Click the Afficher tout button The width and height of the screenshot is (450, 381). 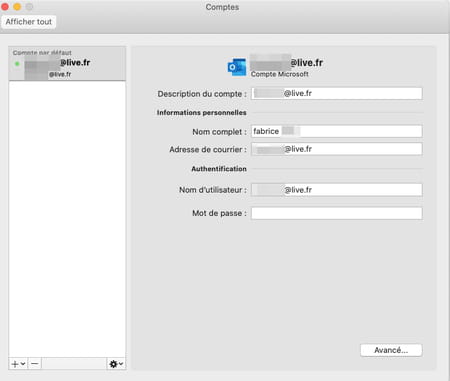[x=29, y=22]
